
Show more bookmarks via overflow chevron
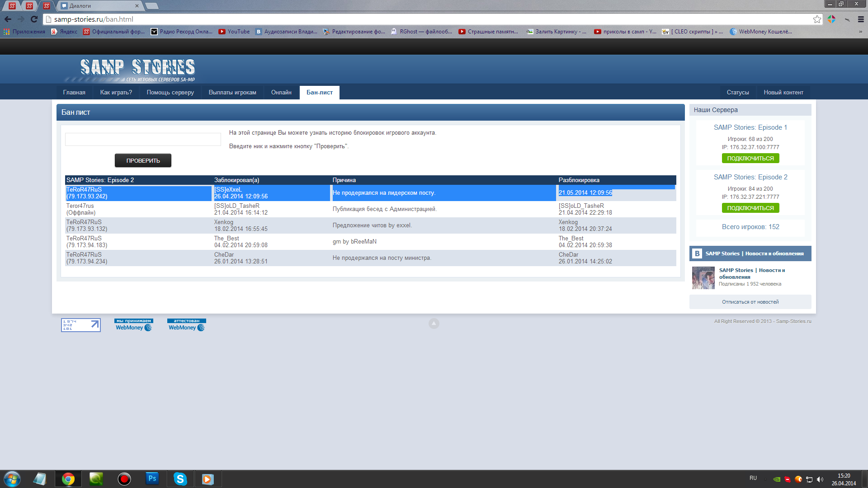point(860,32)
